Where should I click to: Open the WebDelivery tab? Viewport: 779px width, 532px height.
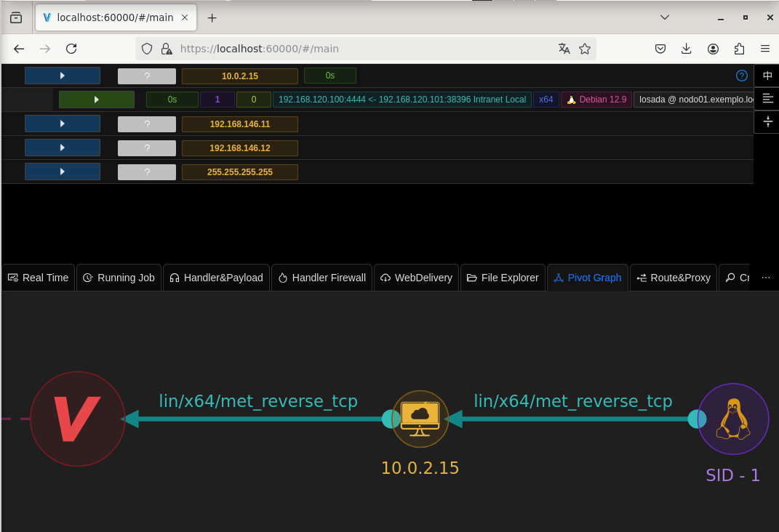tap(416, 278)
